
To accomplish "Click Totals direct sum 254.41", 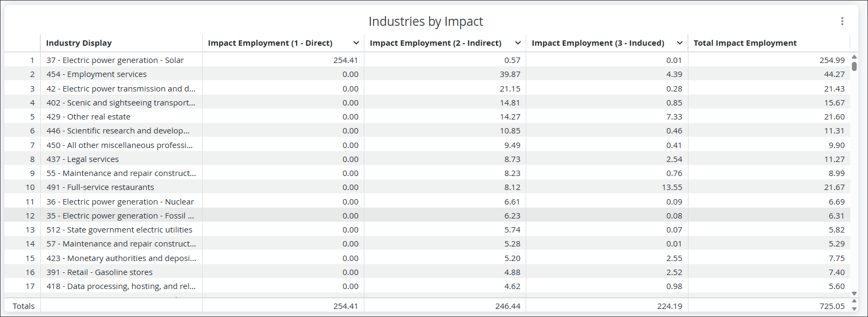I will tap(346, 306).
